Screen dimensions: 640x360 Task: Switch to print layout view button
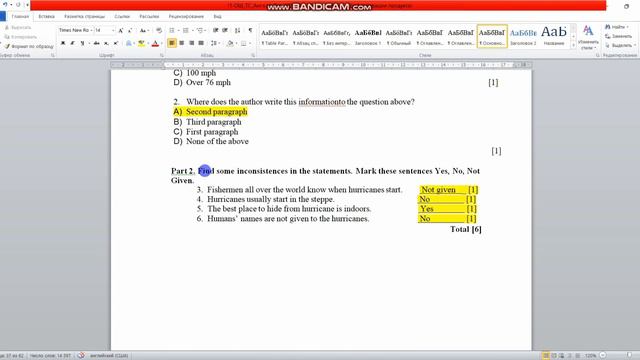[x=546, y=356]
